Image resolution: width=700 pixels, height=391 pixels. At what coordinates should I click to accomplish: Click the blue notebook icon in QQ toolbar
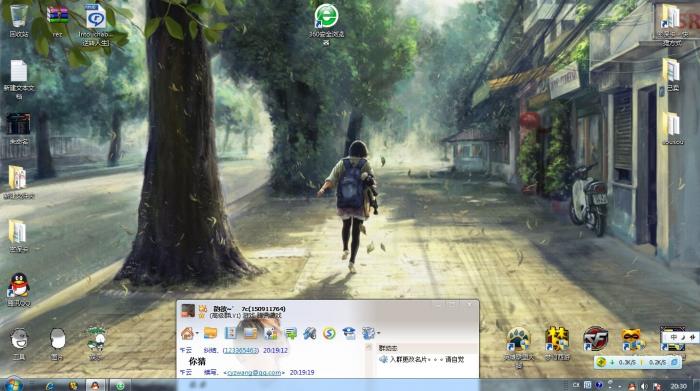230,333
